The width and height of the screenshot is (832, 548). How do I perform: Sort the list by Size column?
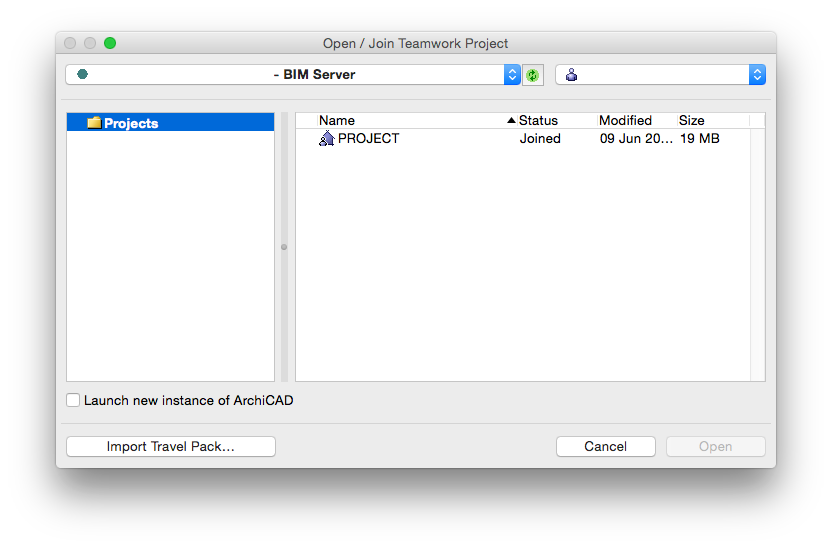714,120
